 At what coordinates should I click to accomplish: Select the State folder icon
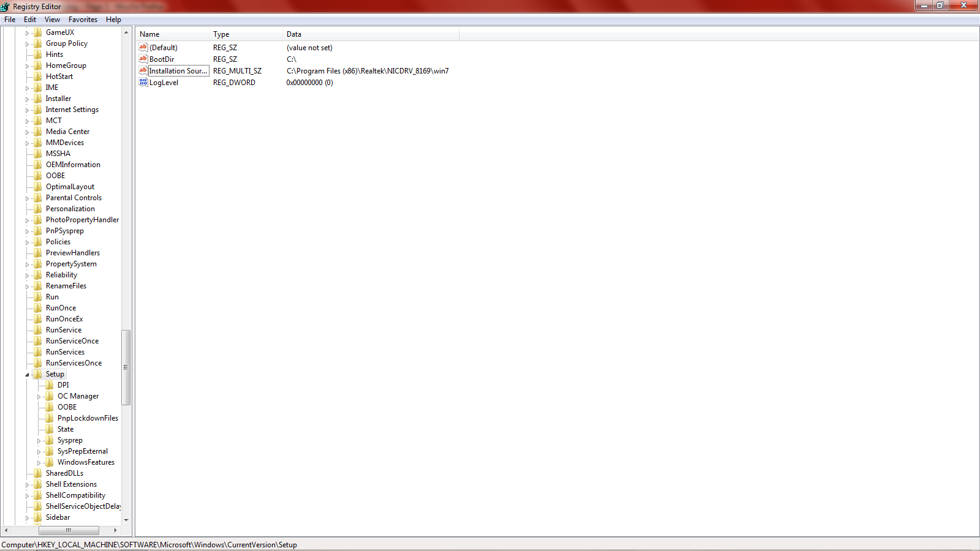click(50, 429)
